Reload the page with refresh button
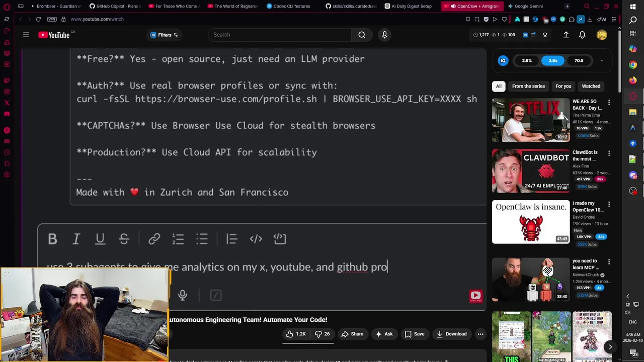Screen dimensions: 644x362 [x=38, y=19]
